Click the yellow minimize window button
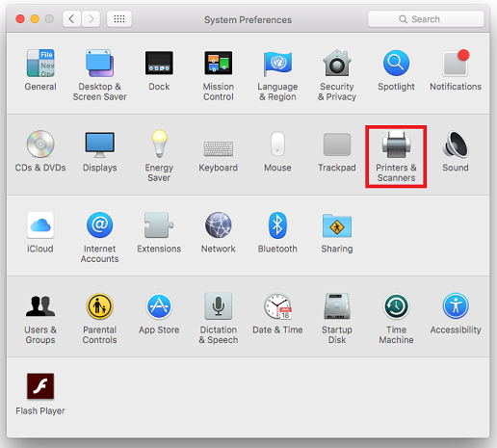Screen dimensions: 497x448 coord(35,19)
